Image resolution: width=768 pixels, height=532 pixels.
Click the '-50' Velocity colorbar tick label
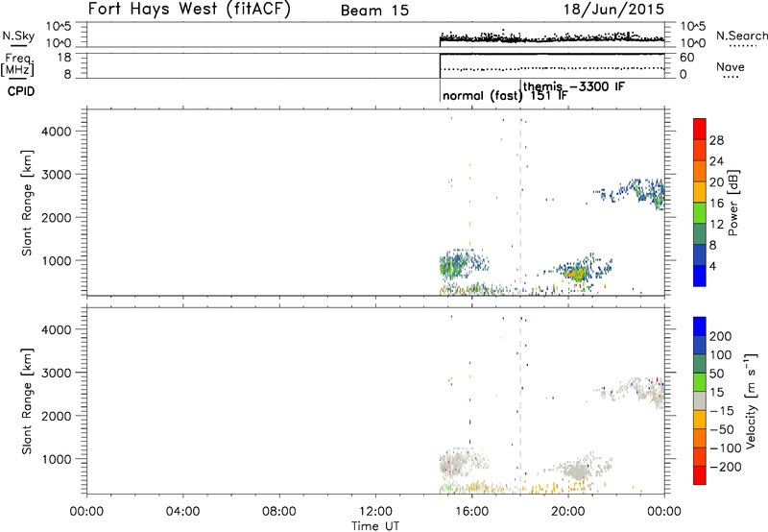(722, 429)
